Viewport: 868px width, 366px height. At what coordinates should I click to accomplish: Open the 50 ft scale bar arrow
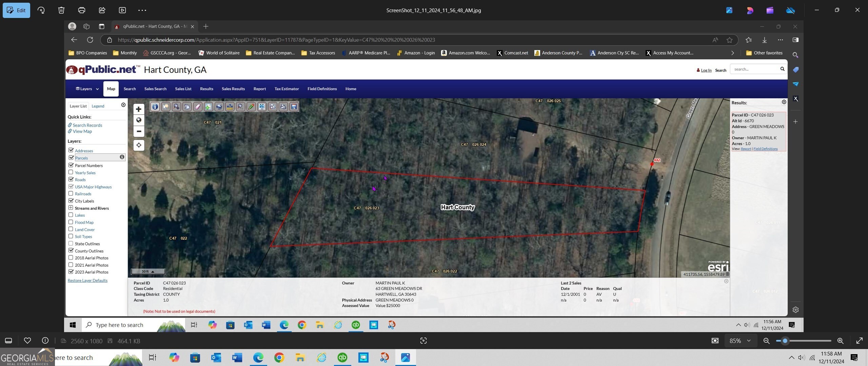tap(153, 271)
